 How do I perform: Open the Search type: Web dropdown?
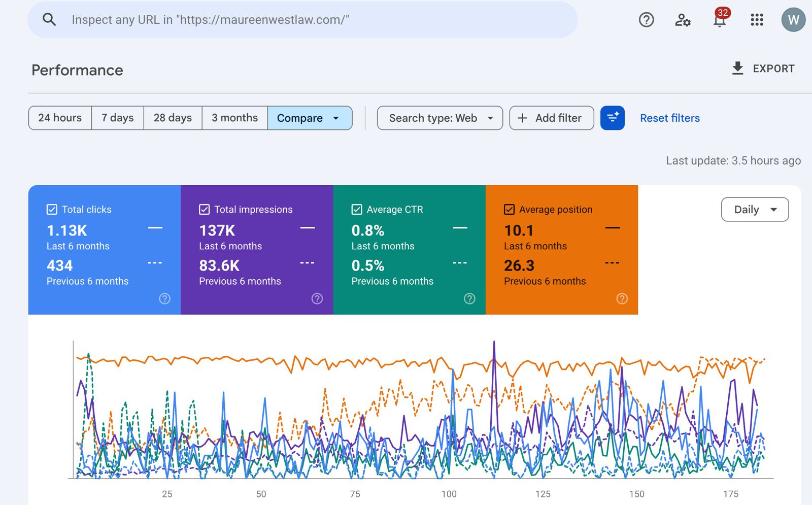point(439,118)
